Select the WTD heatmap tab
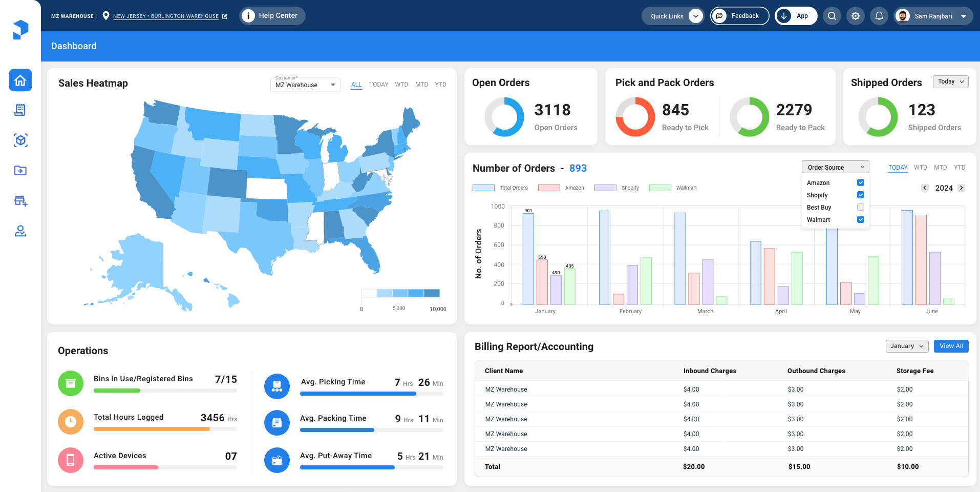The width and height of the screenshot is (980, 492). pos(401,85)
